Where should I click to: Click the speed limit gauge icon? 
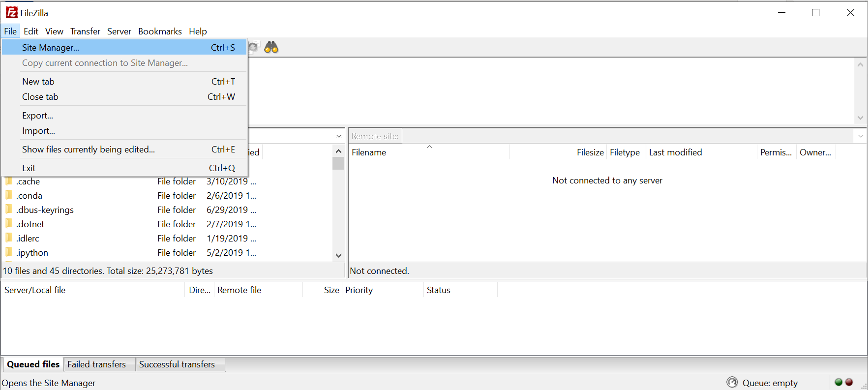(732, 382)
